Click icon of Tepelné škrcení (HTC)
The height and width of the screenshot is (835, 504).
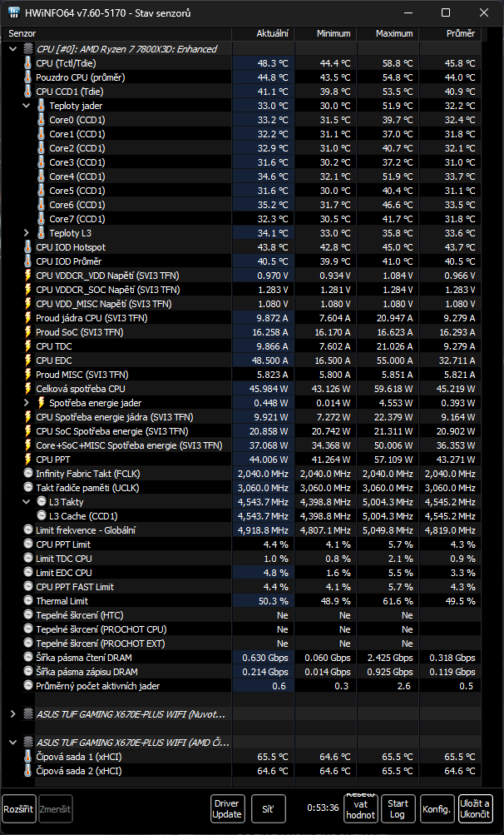[x=28, y=614]
